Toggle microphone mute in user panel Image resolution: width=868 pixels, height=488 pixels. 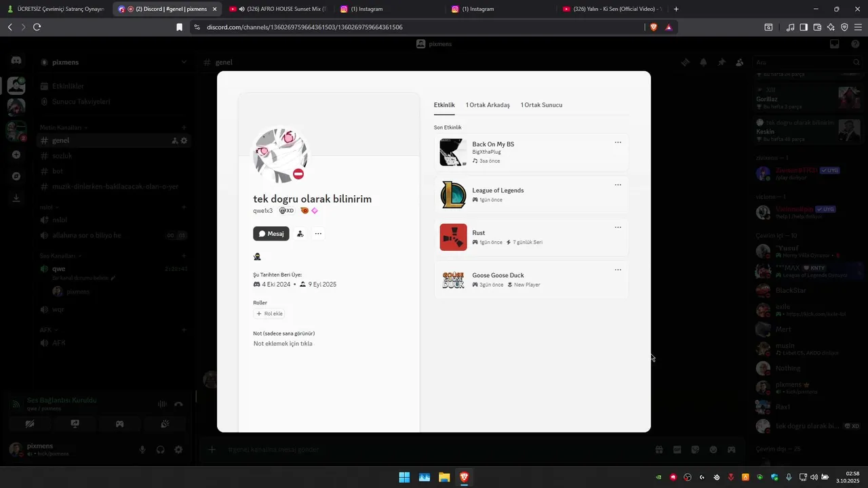142,449
